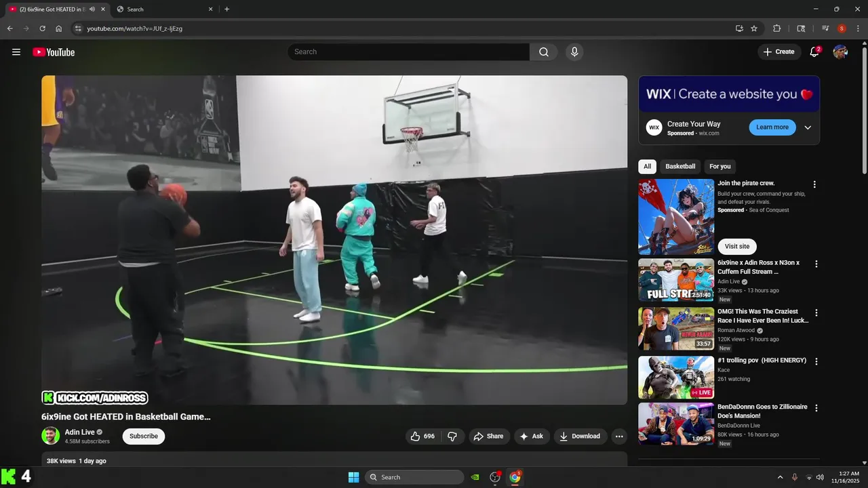Click the Windows taskbar search box
The image size is (868, 488).
tap(414, 477)
